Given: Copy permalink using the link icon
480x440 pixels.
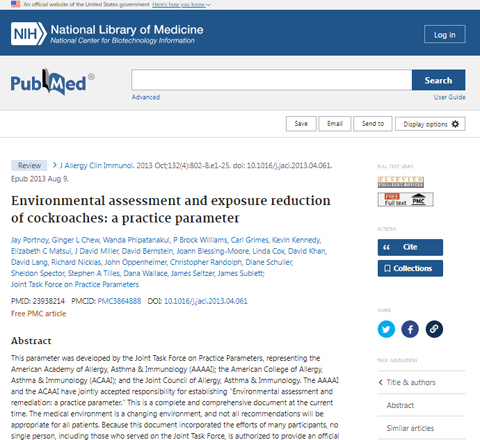Looking at the screenshot, I should [x=434, y=329].
